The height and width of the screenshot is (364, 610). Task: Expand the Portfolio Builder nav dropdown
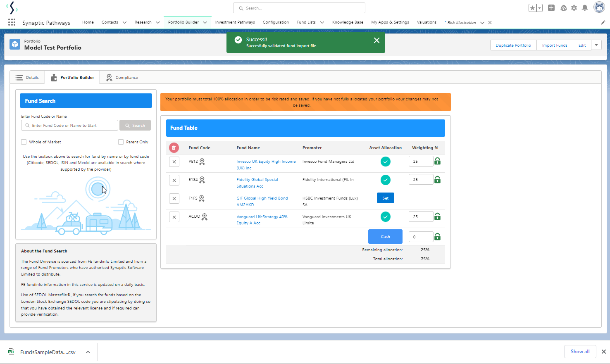[205, 22]
